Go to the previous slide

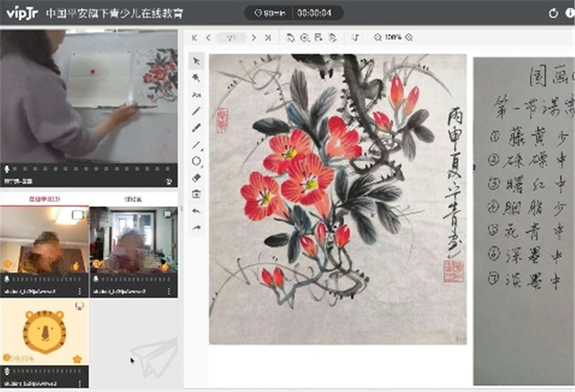[x=208, y=37]
